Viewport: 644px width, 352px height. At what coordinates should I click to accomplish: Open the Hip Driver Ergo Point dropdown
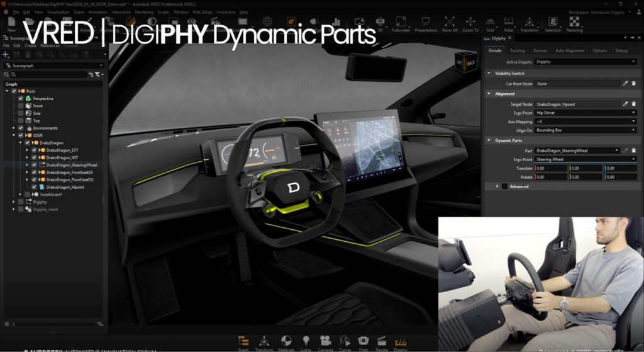(x=586, y=113)
